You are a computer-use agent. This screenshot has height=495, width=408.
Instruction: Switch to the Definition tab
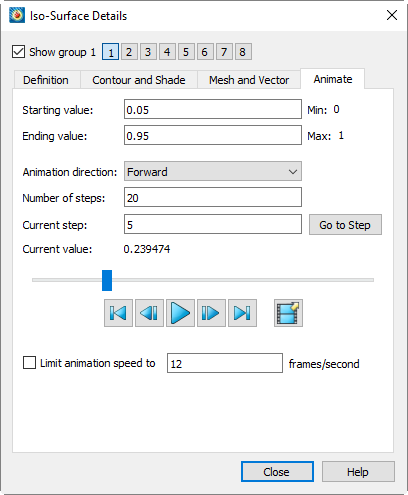(46, 80)
